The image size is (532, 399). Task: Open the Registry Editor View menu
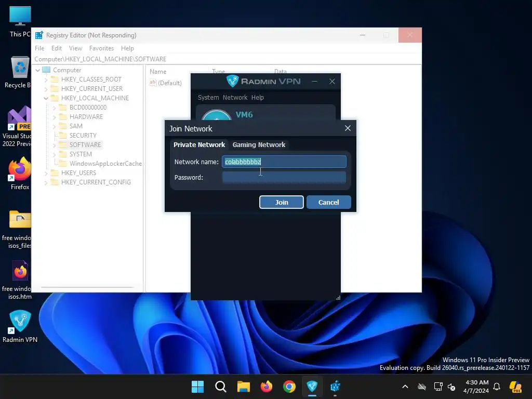click(x=75, y=48)
